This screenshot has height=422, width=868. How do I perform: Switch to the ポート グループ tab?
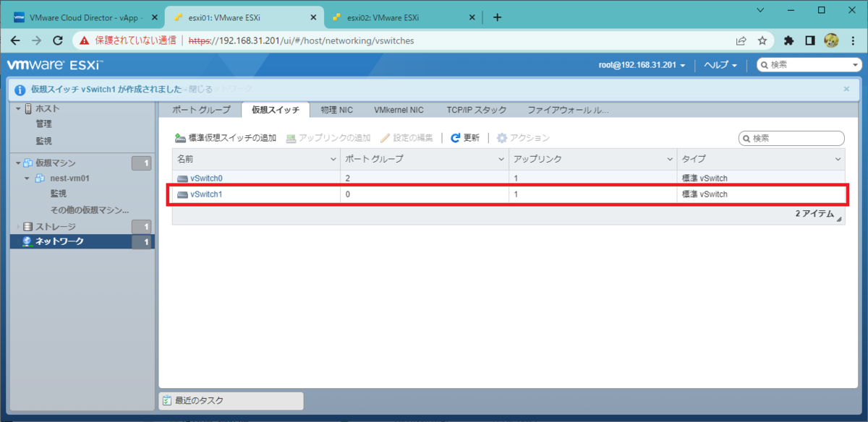pyautogui.click(x=201, y=110)
